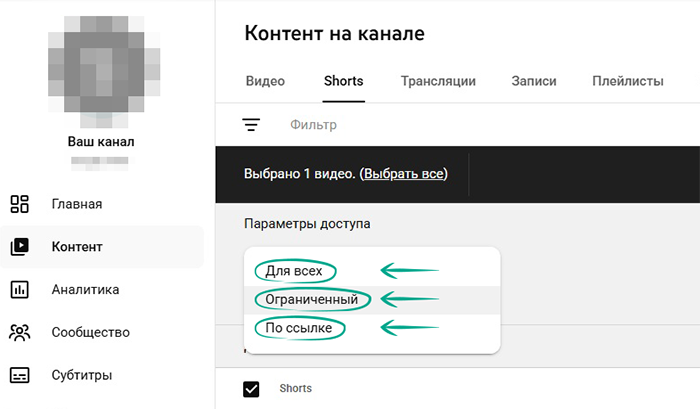This screenshot has height=409, width=700.
Task: Switch to the Видео tab
Action: tap(265, 82)
